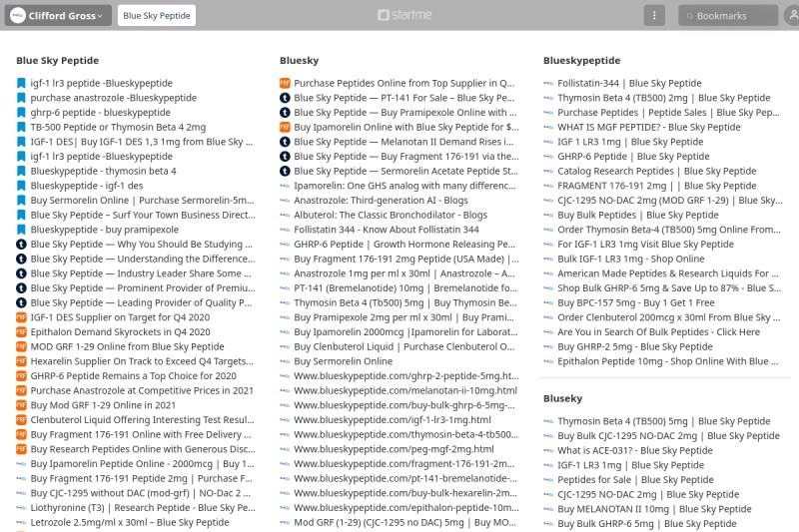Click the tumblr icon beside Sermorelin Acetate Peptide
Screen dimensions: 799x532
pos(285,171)
